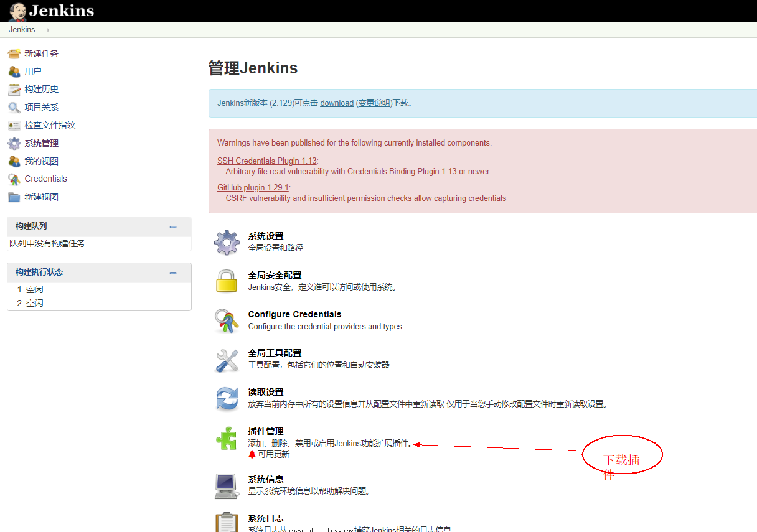
Task: Collapse the 构建队列 panel
Action: (173, 227)
